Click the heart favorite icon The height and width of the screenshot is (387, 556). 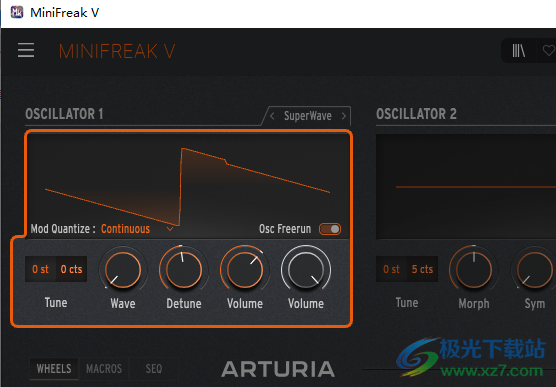point(549,51)
